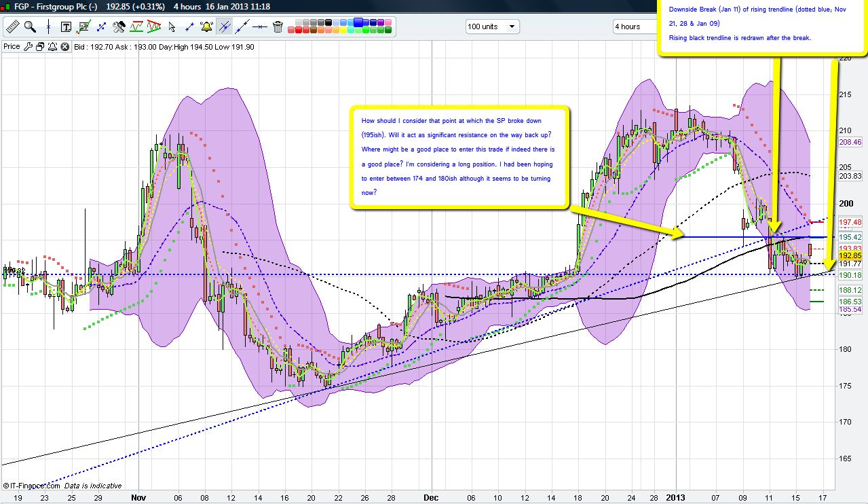Image resolution: width=868 pixels, height=504 pixels.
Task: Click the magnifying glass zoom tool
Action: pyautogui.click(x=30, y=27)
